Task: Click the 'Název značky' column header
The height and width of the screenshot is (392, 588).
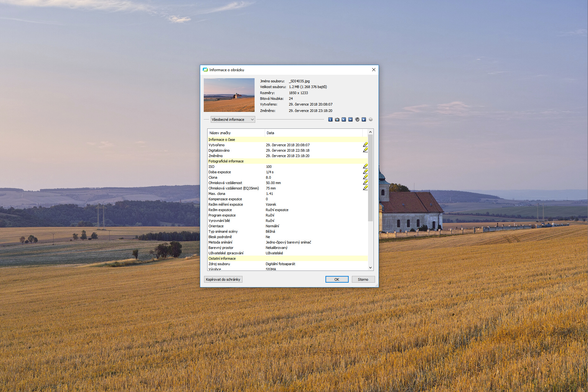Action: [236, 133]
